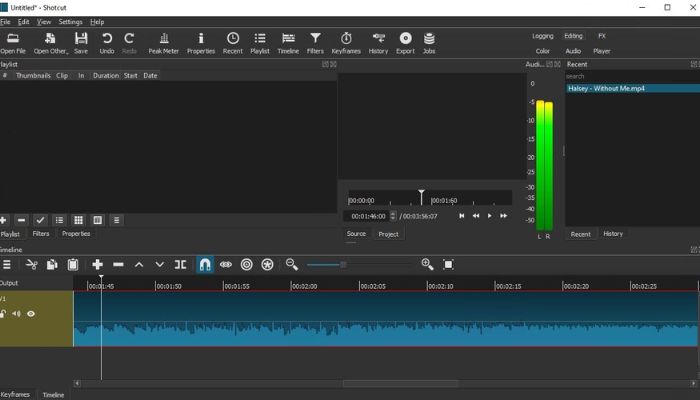Zoom out the timeline
Screen dimensions: 700x400
292,265
